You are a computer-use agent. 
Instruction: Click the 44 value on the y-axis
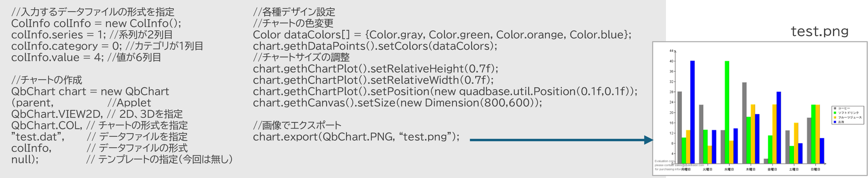coord(671,51)
